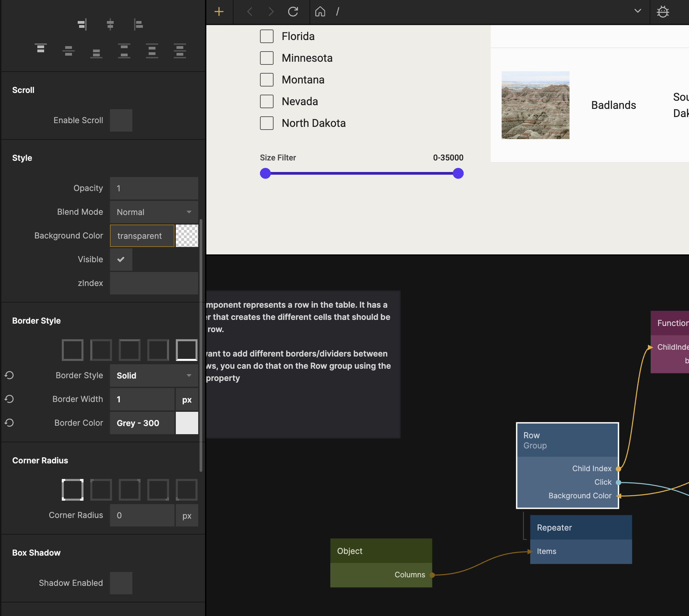Reload the preview with the refresh icon
The width and height of the screenshot is (689, 616).
(x=293, y=12)
